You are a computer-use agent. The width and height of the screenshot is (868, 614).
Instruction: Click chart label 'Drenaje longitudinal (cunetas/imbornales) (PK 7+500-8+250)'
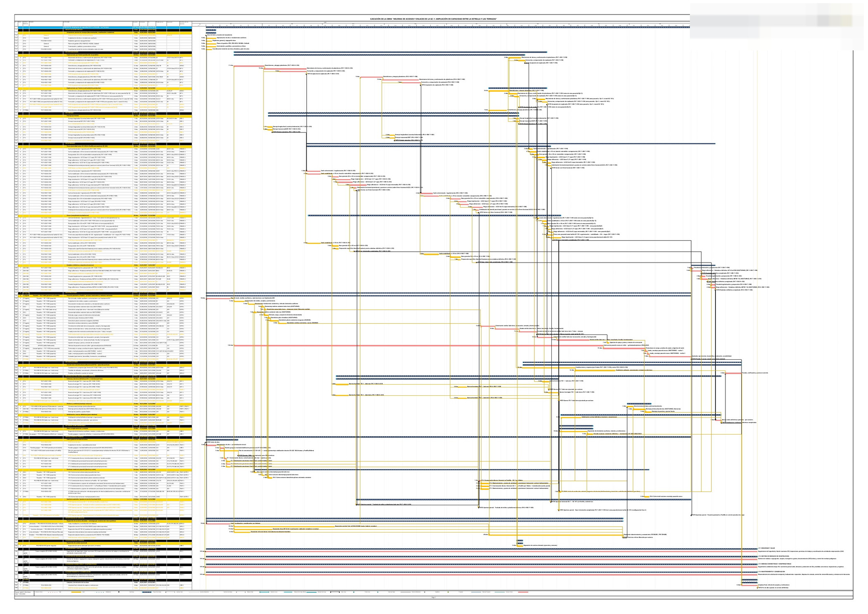pos(292,127)
